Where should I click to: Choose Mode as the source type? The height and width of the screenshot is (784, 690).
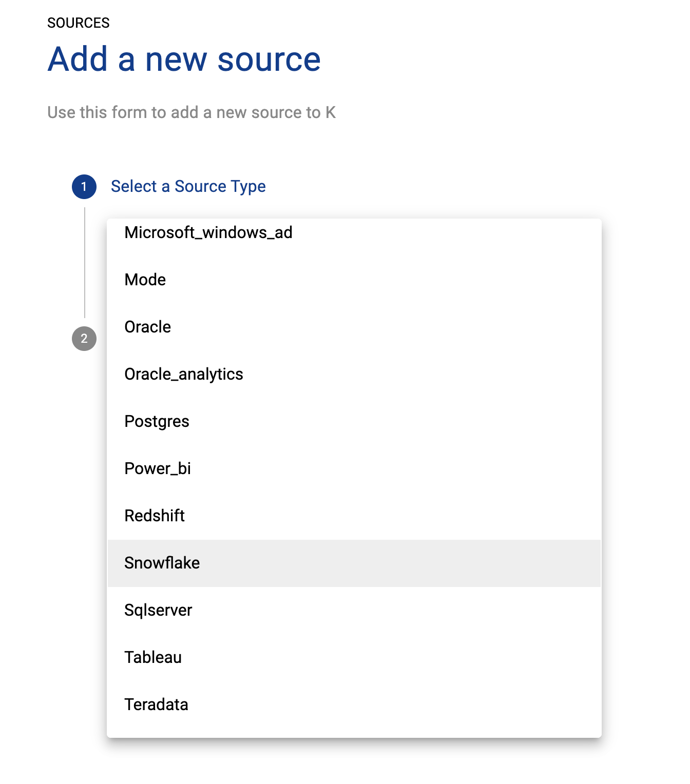(x=145, y=280)
